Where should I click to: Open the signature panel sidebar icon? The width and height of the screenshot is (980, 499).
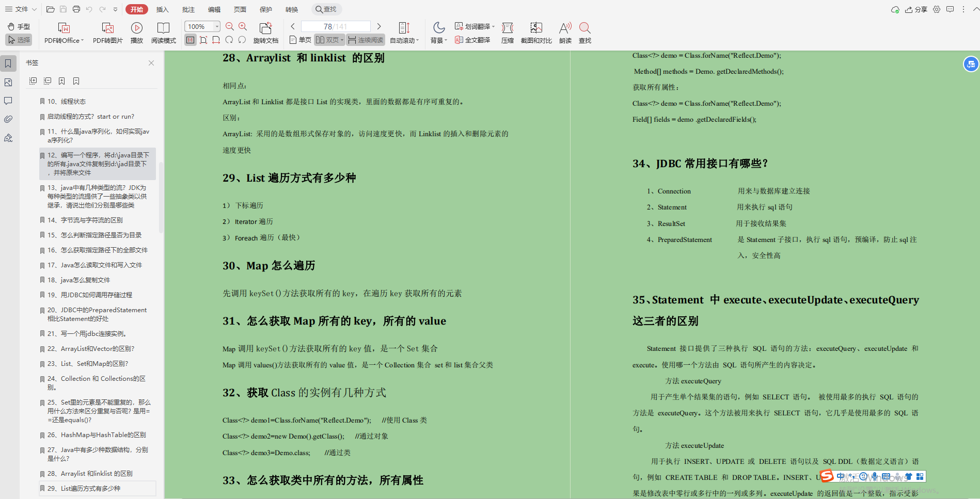(x=8, y=138)
